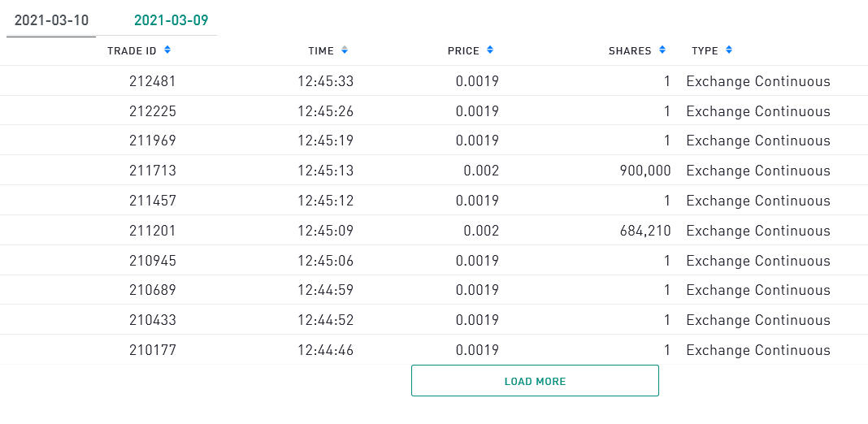Select trade ID 211713 row
This screenshot has width=868, height=424.
[x=152, y=171]
